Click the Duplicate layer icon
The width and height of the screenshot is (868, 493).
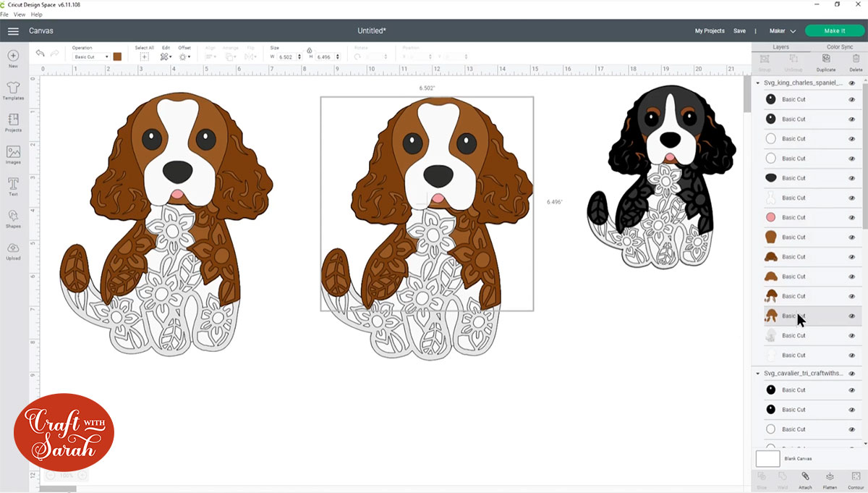825,62
